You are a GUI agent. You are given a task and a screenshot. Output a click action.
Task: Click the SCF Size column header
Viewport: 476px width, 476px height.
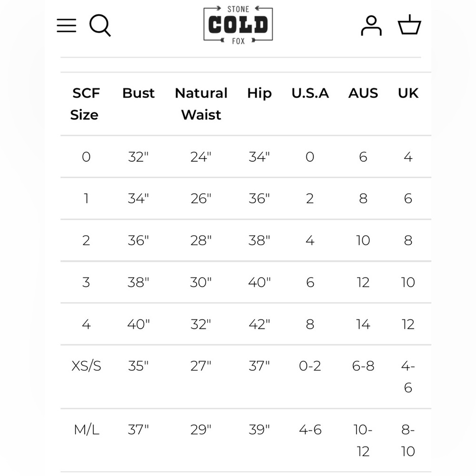(85, 104)
